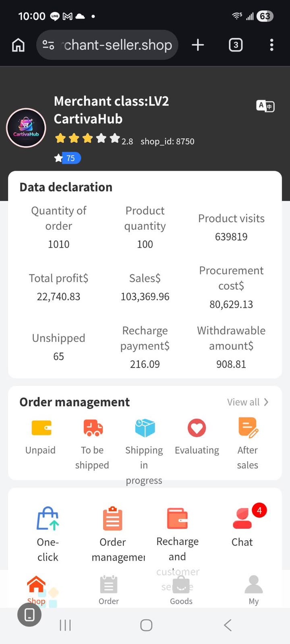Tap the chant-seller.shop address bar
Image resolution: width=290 pixels, height=644 pixels.
coord(107,45)
